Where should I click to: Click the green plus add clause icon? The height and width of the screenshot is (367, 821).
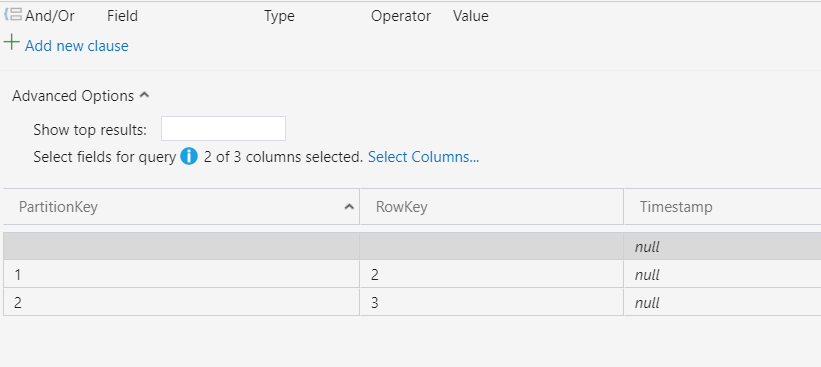(x=12, y=42)
